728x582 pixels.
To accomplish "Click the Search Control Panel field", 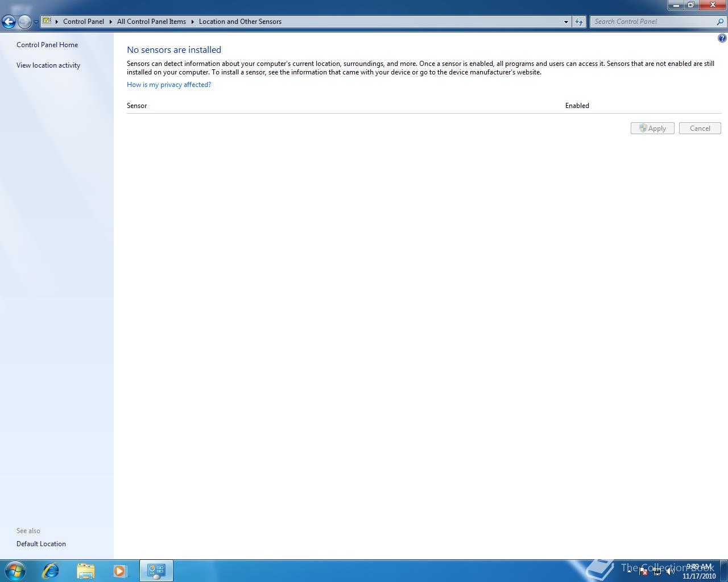I will point(654,21).
